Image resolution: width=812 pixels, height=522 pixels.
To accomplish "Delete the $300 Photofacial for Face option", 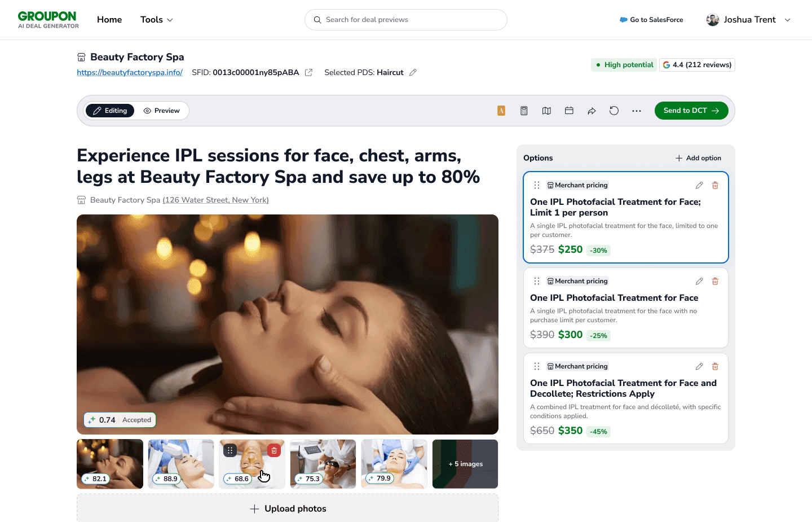I will [x=715, y=281].
